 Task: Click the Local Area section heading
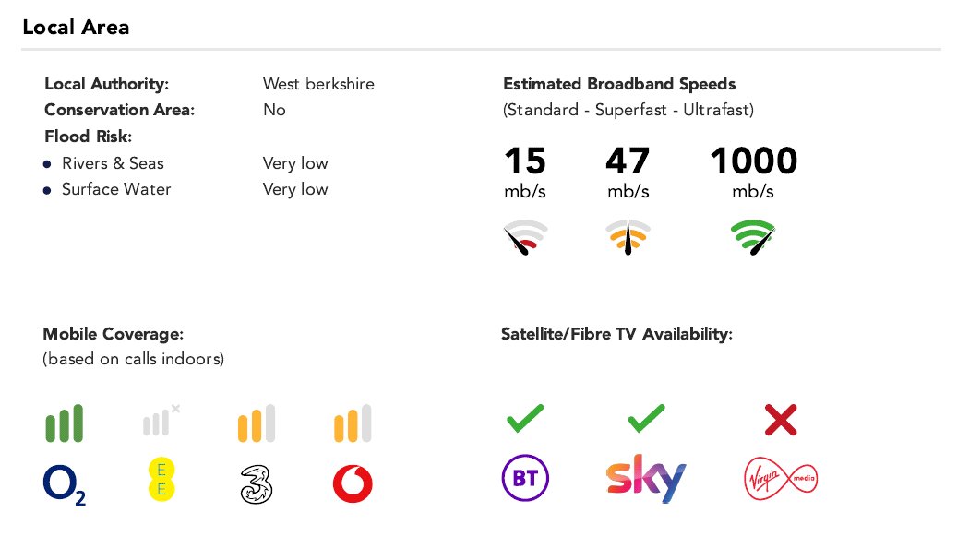76,28
